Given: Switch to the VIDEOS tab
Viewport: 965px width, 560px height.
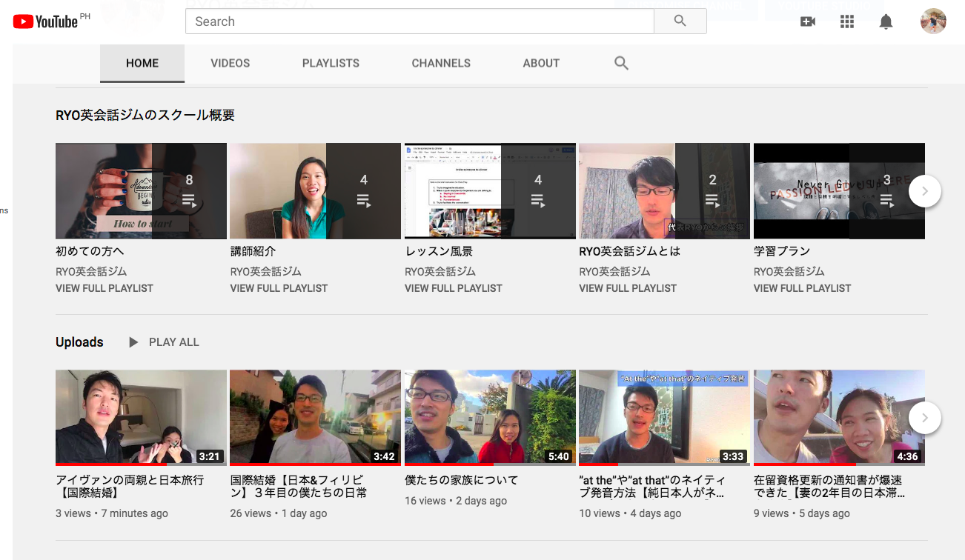Looking at the screenshot, I should tap(231, 63).
